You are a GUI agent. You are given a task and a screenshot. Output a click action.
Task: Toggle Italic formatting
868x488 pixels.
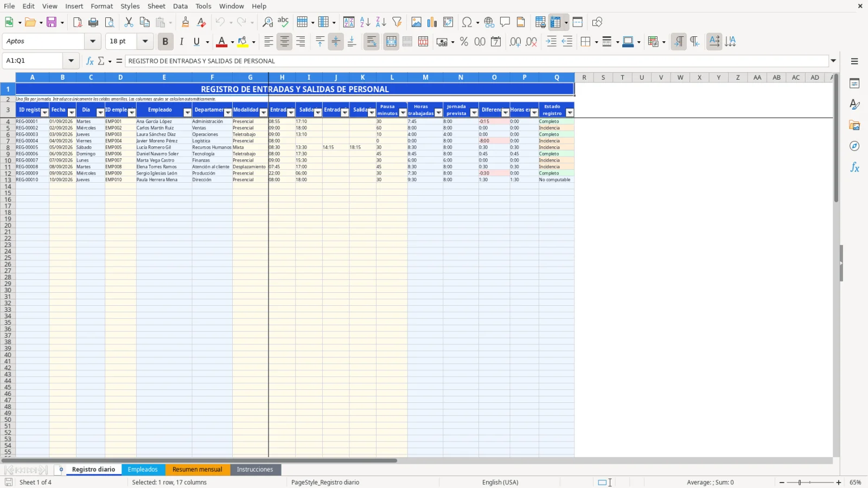181,42
